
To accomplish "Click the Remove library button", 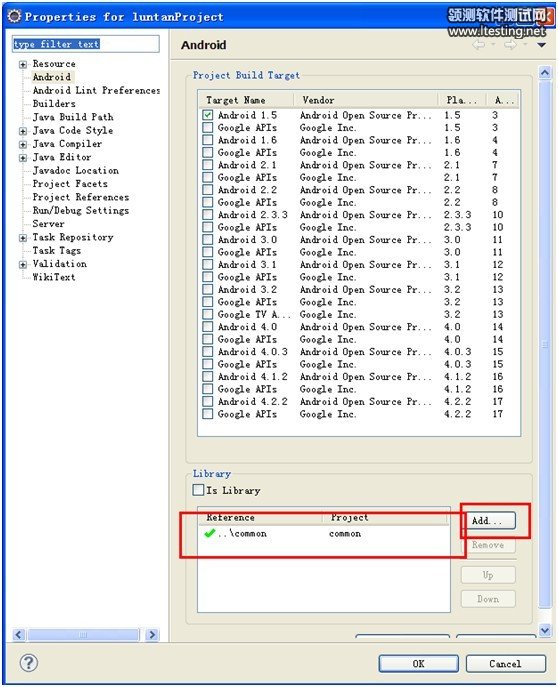I will (x=488, y=545).
